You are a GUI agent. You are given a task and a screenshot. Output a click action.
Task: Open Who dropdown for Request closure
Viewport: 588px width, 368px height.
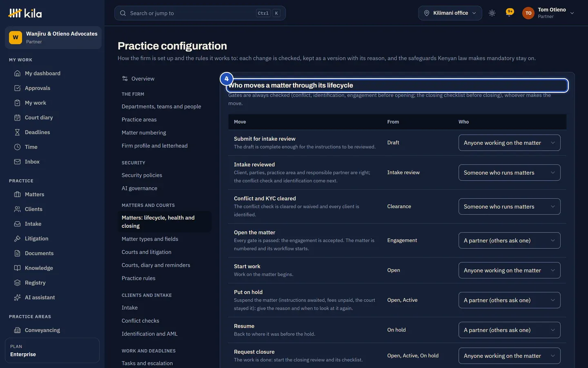coord(509,356)
